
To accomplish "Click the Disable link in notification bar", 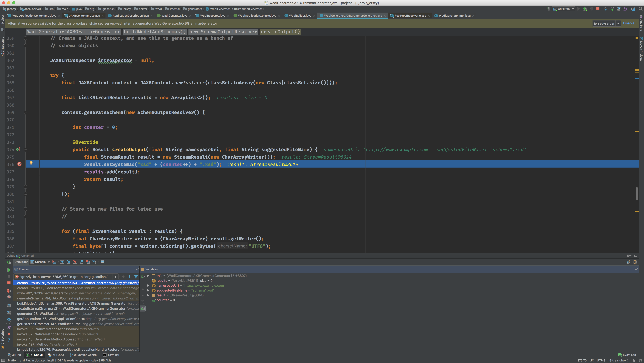I will pyautogui.click(x=628, y=23).
